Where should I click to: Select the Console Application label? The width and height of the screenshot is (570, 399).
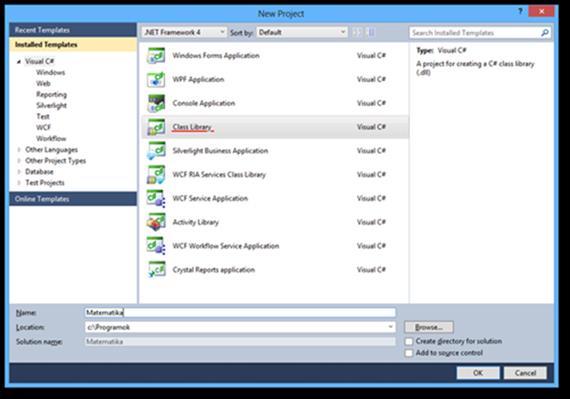(x=204, y=103)
